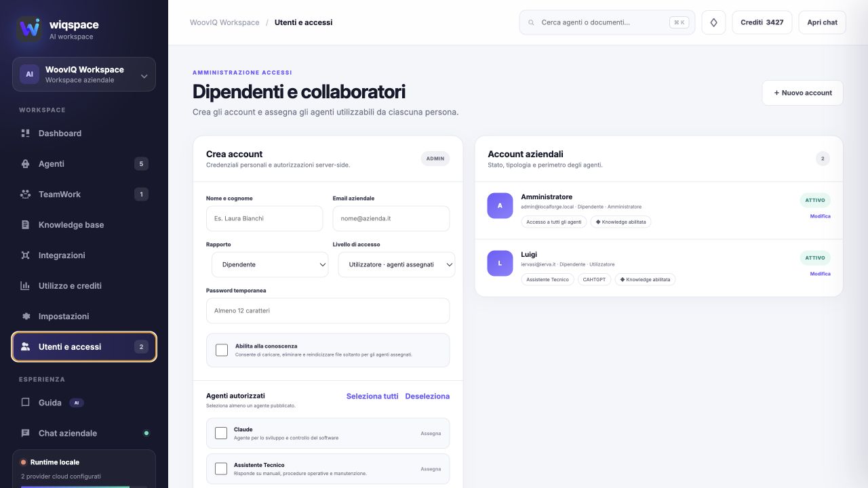Viewport: 868px width, 488px height.
Task: Open the Livello di accesso dropdown
Action: point(397,264)
